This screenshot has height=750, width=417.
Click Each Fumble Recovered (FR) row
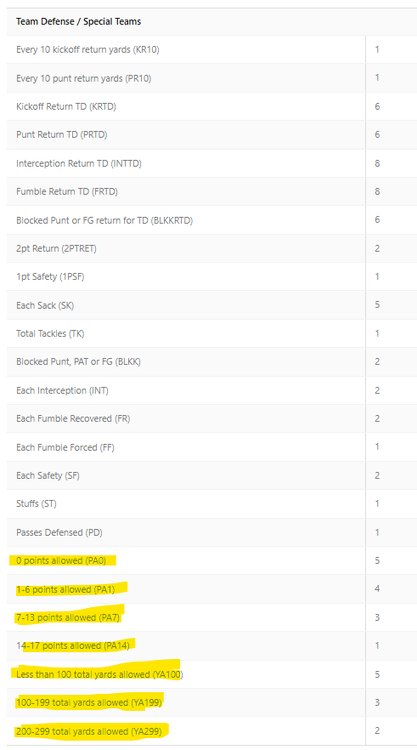212,419
